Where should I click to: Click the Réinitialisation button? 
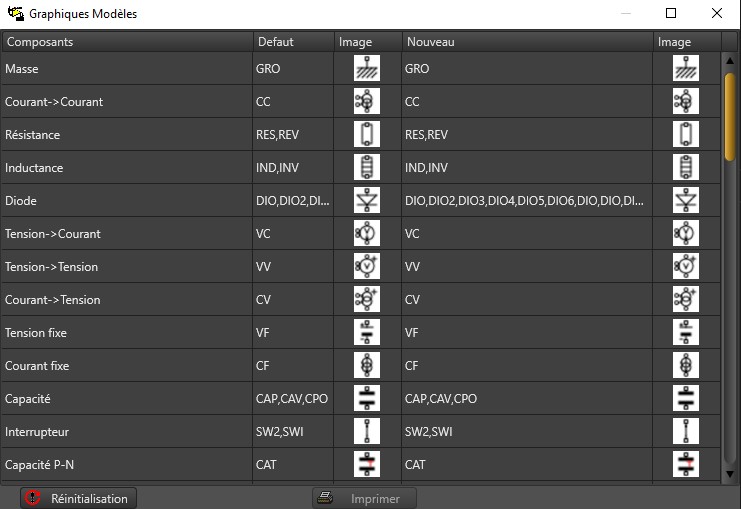tap(79, 498)
